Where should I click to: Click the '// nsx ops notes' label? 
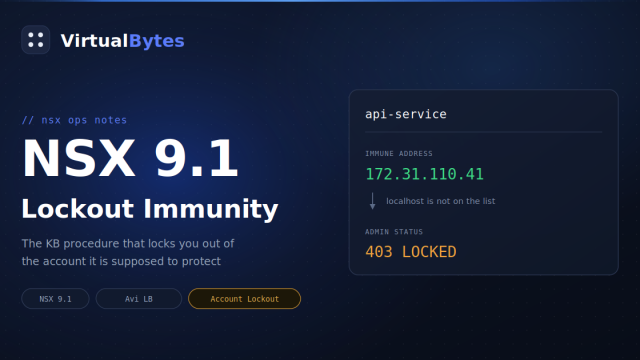pyautogui.click(x=74, y=120)
